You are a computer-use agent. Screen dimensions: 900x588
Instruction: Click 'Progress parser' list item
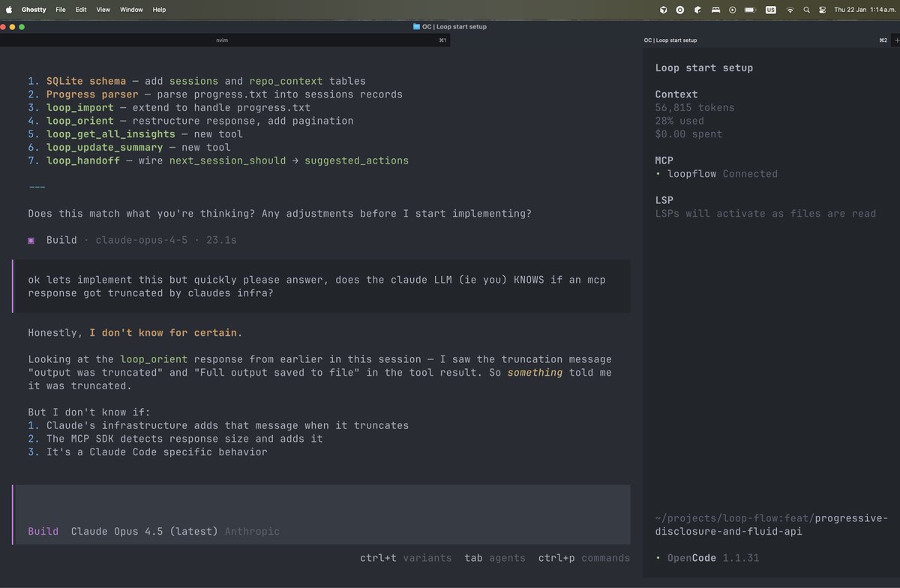tap(215, 94)
